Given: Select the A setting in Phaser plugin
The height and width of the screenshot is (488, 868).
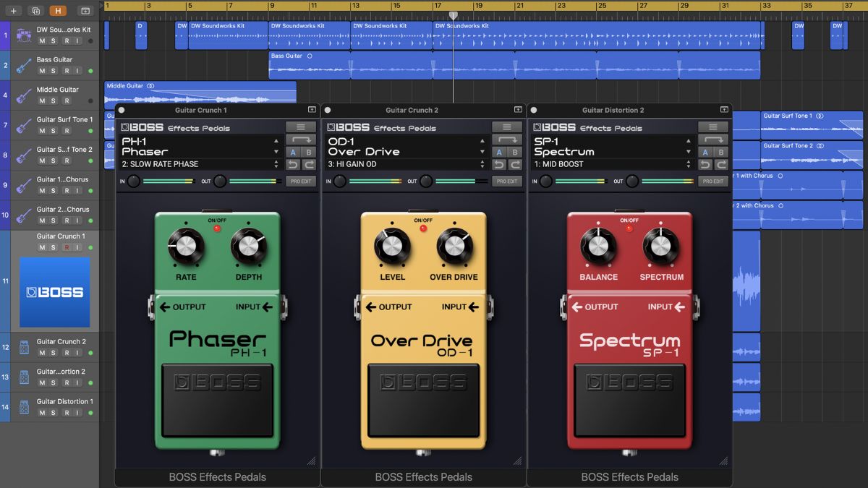Looking at the screenshot, I should [x=294, y=153].
